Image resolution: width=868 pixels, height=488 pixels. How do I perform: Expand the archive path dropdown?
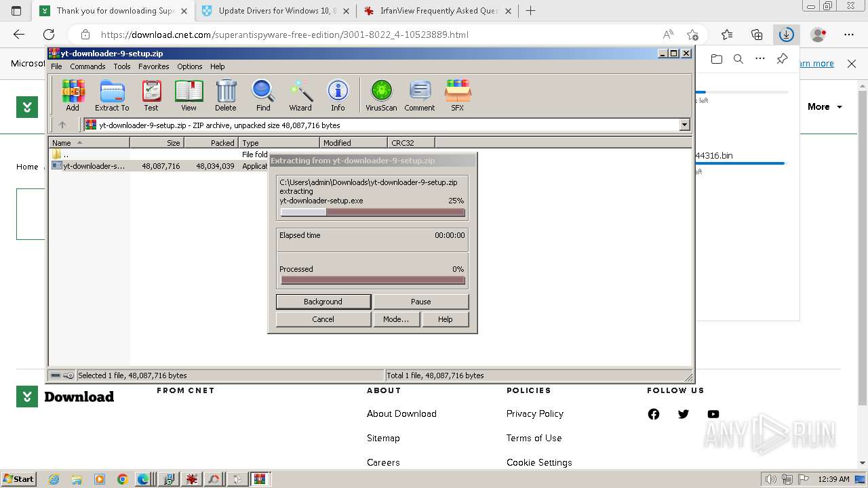[x=684, y=125]
